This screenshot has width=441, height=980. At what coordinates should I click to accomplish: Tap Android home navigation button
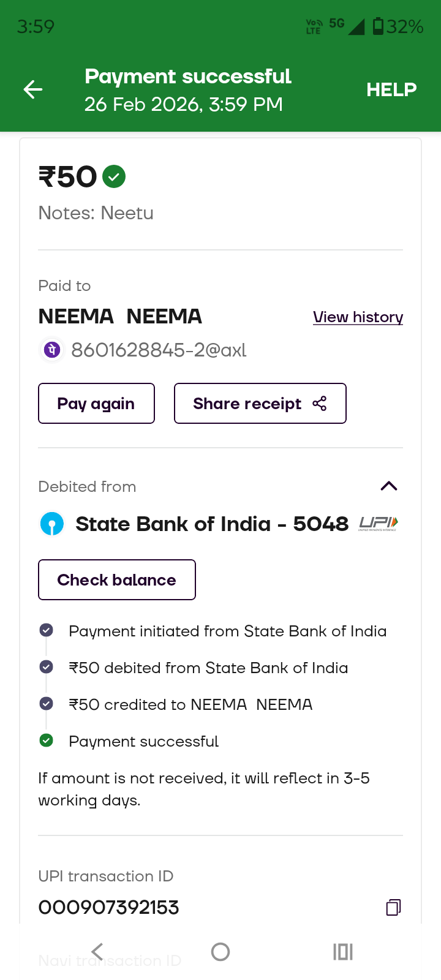(x=221, y=951)
